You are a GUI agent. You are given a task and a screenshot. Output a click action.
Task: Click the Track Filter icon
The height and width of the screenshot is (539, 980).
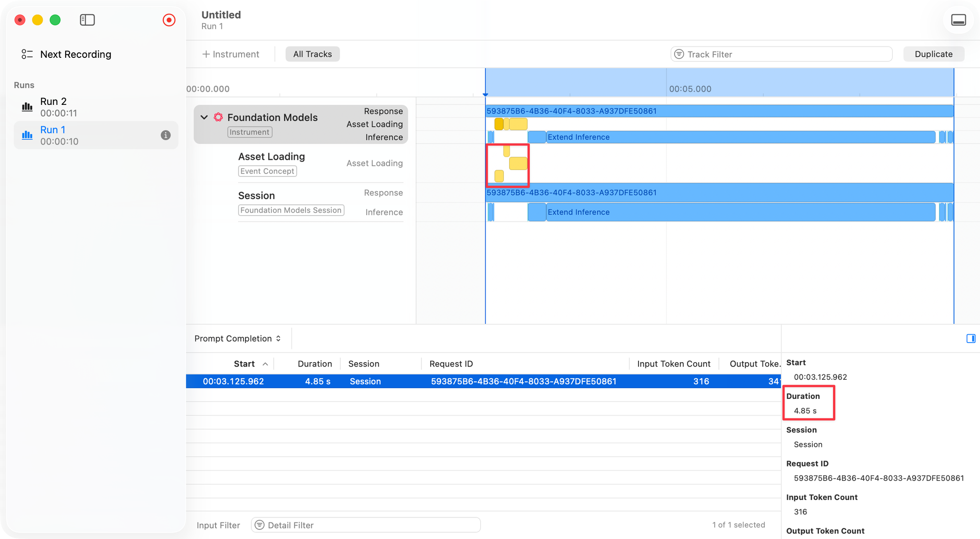[679, 54]
